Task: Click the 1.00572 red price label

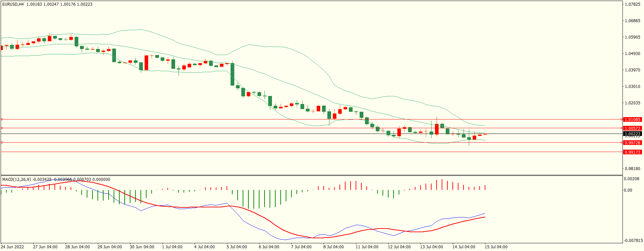Action: click(x=632, y=128)
